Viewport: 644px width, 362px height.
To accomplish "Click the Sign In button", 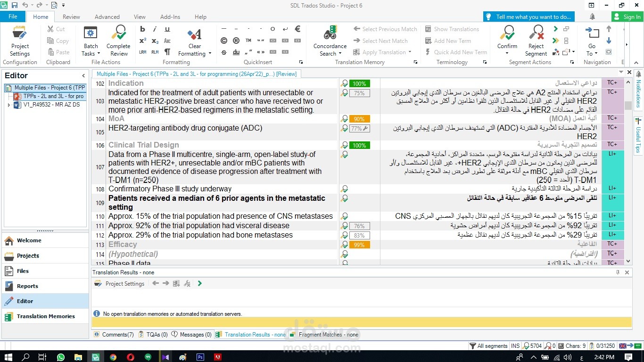I will pyautogui.click(x=627, y=17).
